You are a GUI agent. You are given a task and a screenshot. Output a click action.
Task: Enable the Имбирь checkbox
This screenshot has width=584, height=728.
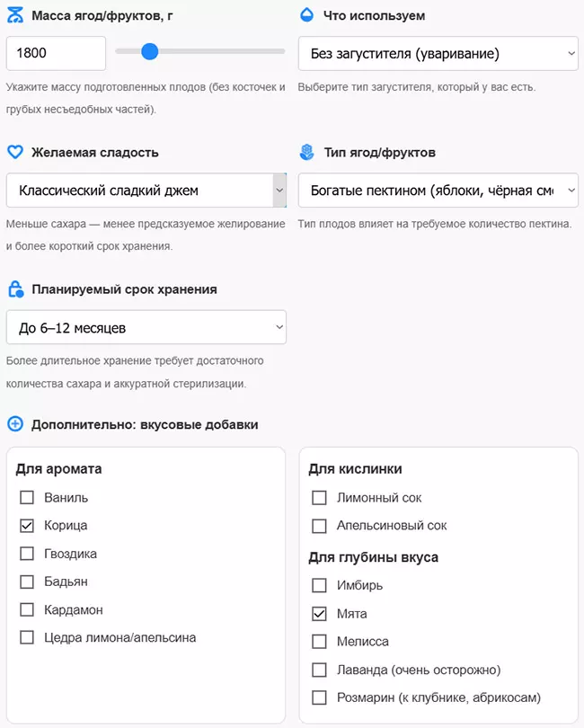pyautogui.click(x=320, y=584)
